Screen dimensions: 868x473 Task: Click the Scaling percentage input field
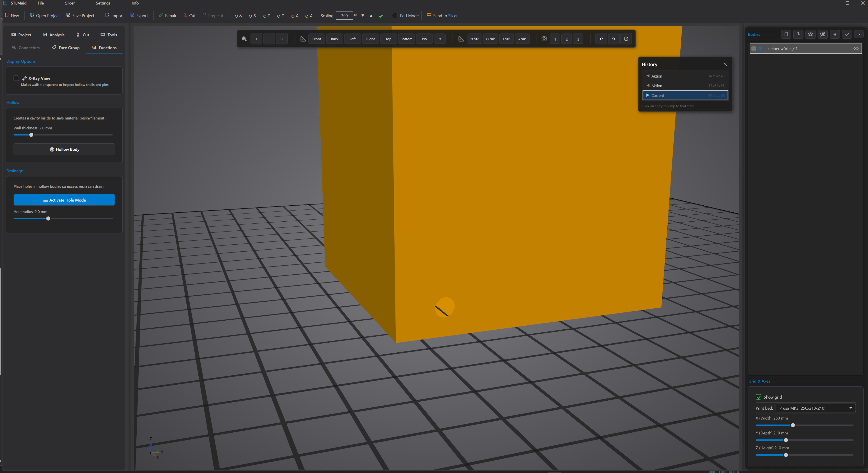point(344,16)
